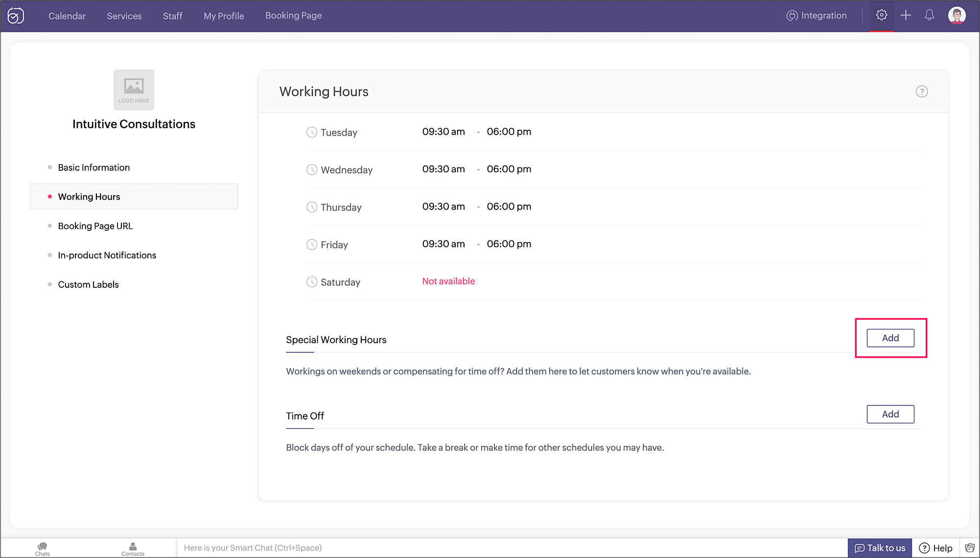Click the plus quick-add icon
980x558 pixels.
point(906,15)
